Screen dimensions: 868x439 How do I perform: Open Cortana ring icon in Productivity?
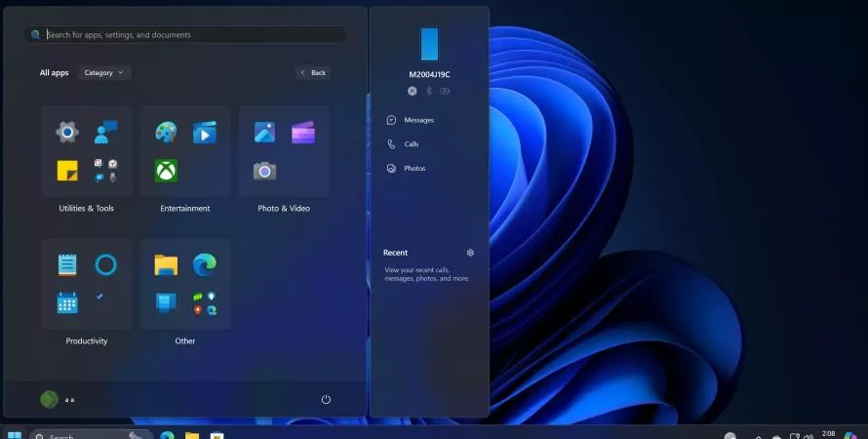[x=105, y=264]
